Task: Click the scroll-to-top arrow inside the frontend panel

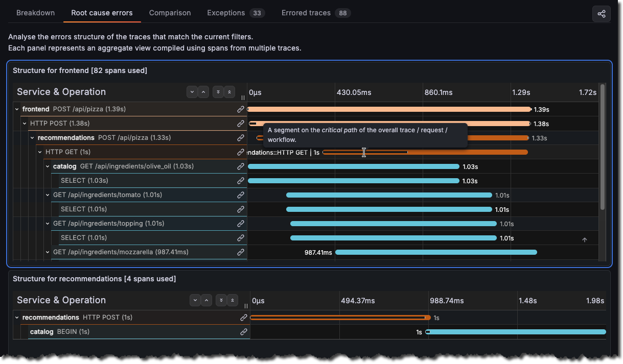Action: click(x=584, y=239)
